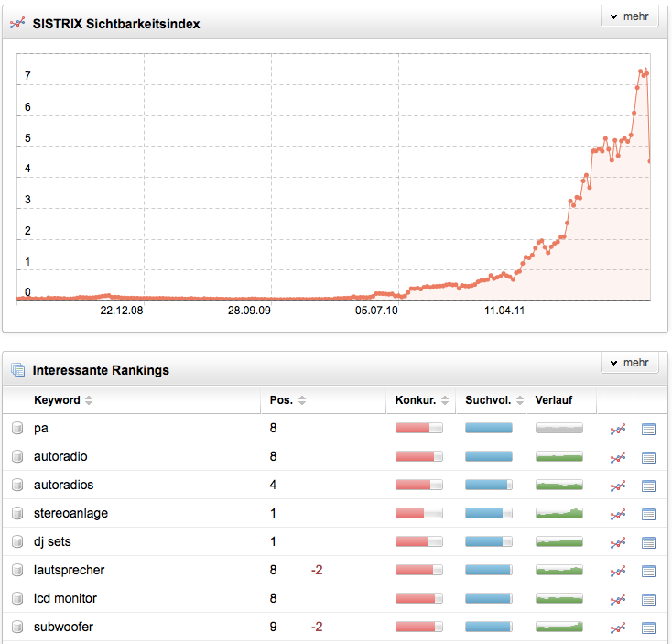Screen dimensions: 672x644
Task: Click chart icon in 'stereoanlage' row
Action: click(x=618, y=514)
